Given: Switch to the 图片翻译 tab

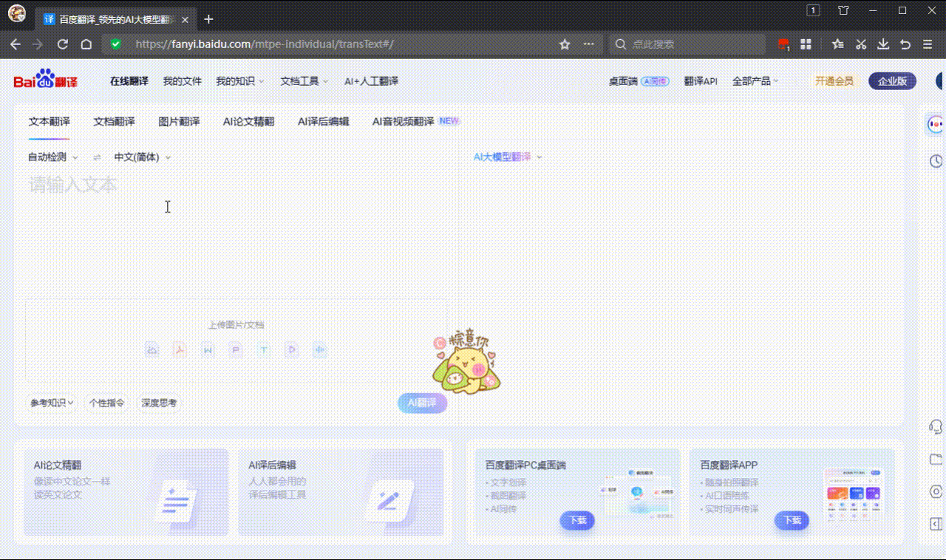Looking at the screenshot, I should click(179, 122).
